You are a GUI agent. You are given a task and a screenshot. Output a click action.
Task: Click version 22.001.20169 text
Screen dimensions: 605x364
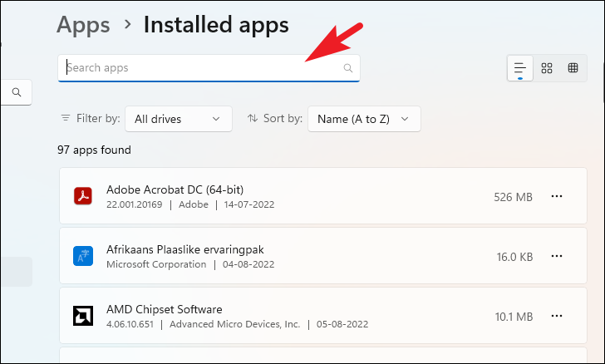click(x=135, y=204)
